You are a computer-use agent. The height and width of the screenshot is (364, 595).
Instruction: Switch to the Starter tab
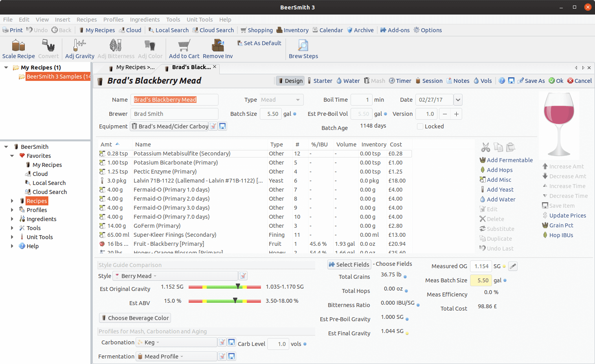(320, 80)
